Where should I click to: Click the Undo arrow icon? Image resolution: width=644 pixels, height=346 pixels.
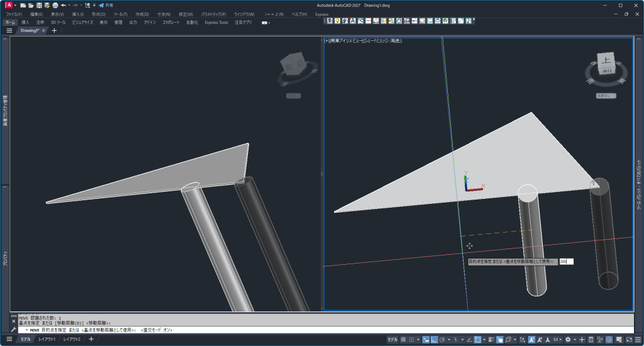[x=64, y=5]
